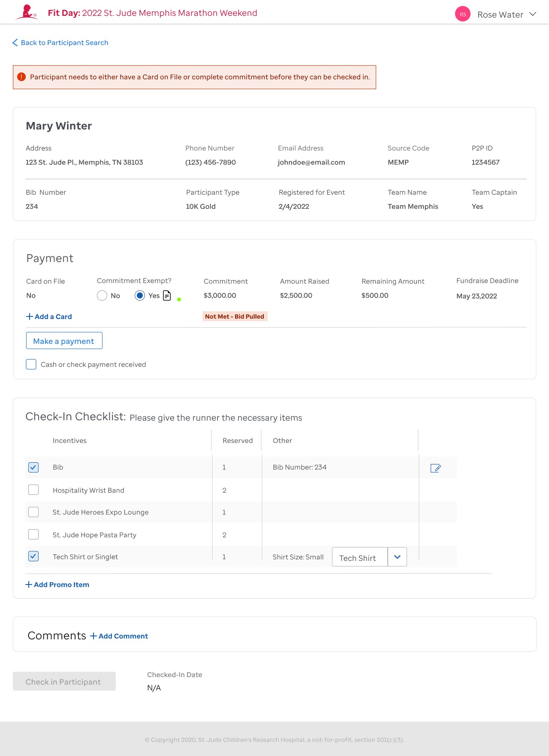
Task: Click the Reserved column header
Action: coord(238,440)
